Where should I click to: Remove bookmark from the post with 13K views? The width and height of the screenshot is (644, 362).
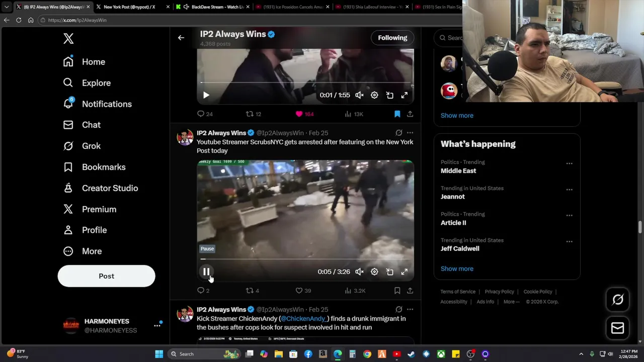(397, 114)
